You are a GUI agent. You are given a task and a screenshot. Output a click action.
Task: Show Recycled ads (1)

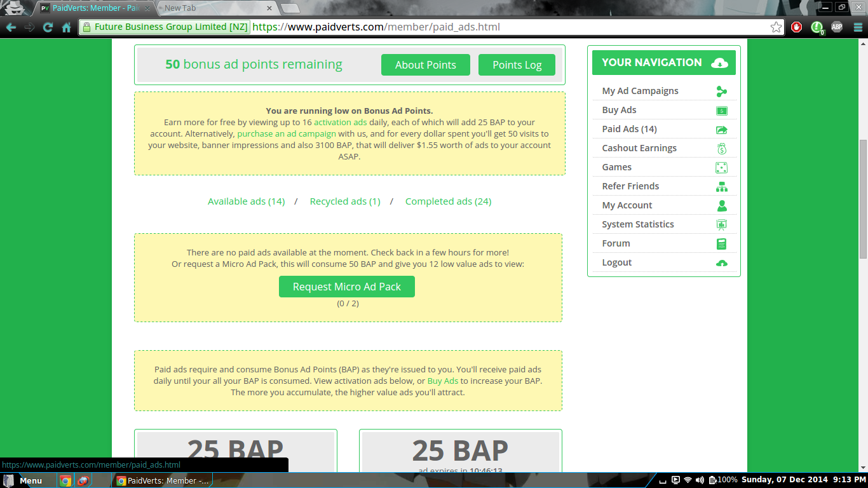[345, 201]
